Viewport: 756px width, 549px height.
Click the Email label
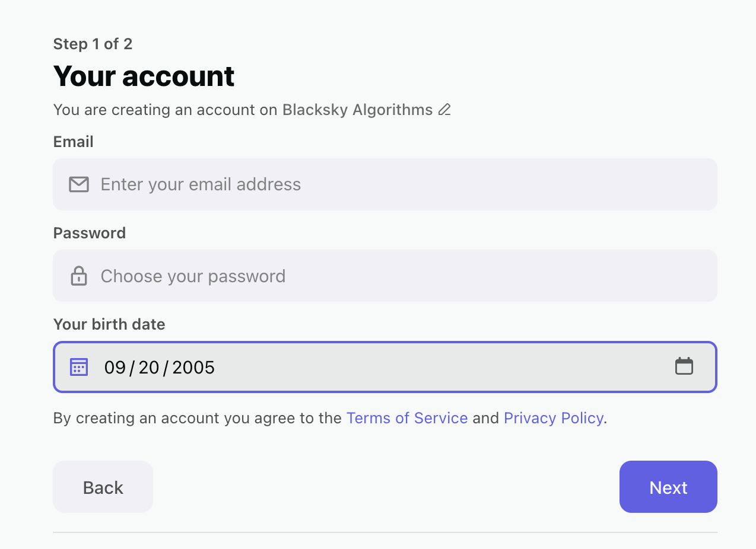click(x=74, y=142)
